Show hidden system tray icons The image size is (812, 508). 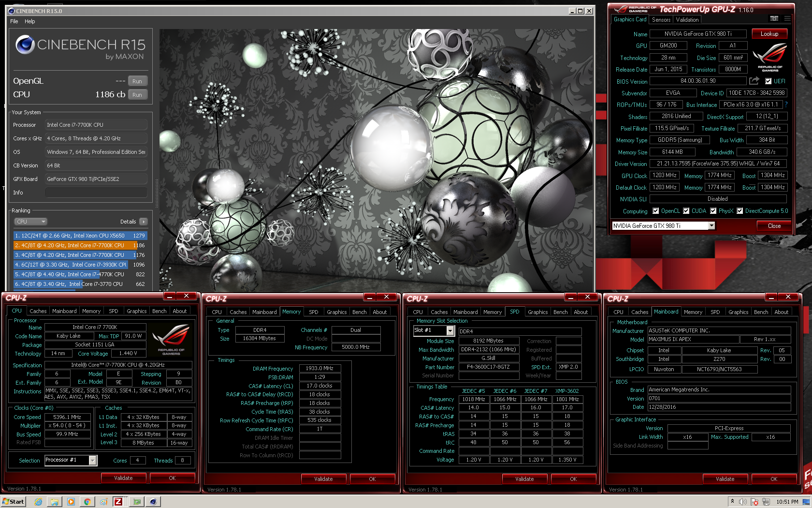click(x=732, y=502)
